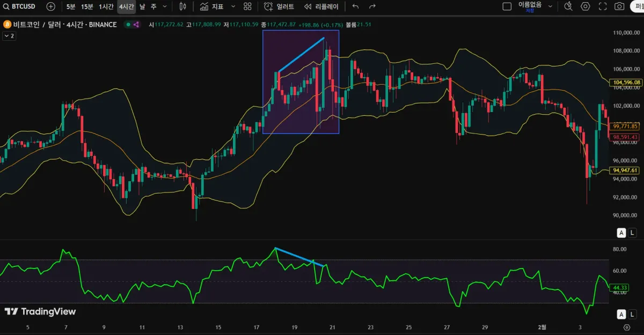This screenshot has width=644, height=335.
Task: Click the TradingView logo
Action: point(40,311)
